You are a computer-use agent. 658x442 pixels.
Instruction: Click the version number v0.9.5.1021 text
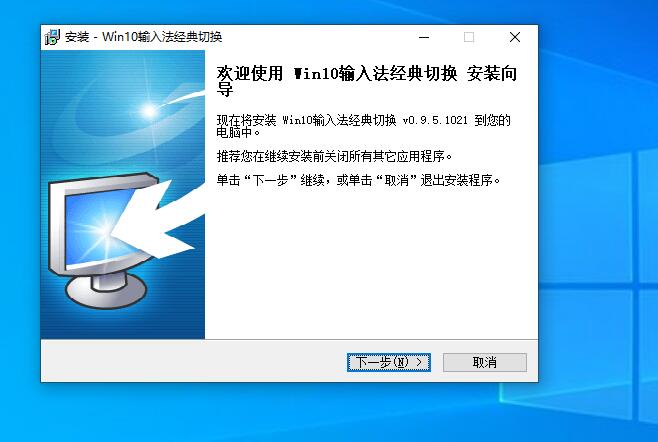click(x=435, y=120)
